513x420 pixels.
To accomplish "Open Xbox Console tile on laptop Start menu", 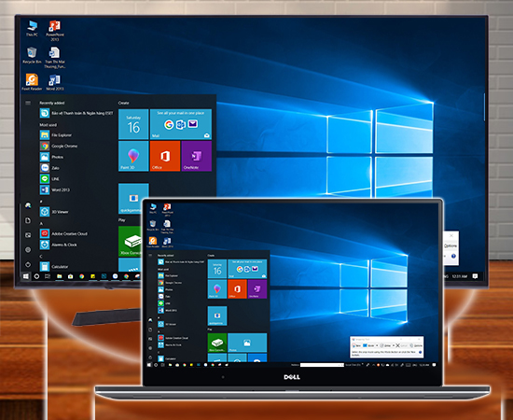I will pos(217,343).
